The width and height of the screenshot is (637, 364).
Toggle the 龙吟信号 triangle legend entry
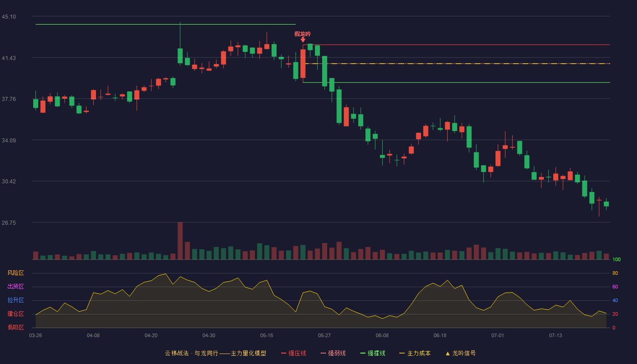click(460, 353)
